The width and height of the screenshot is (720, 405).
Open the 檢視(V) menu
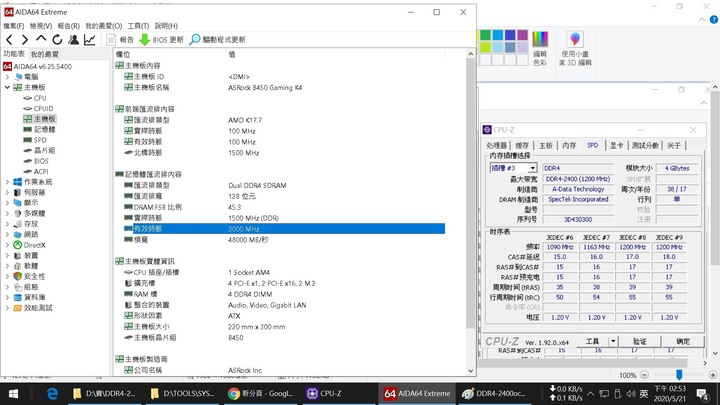click(41, 26)
